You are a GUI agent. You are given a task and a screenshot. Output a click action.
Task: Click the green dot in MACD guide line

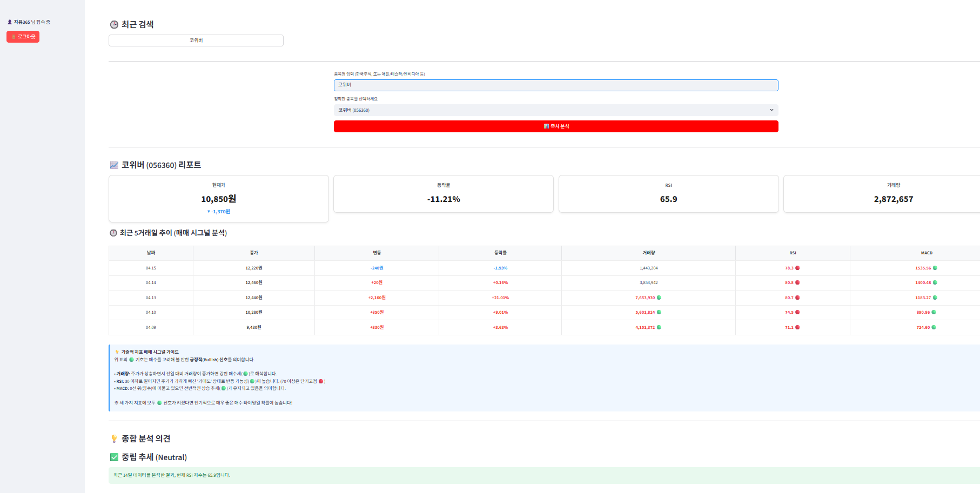(224, 388)
